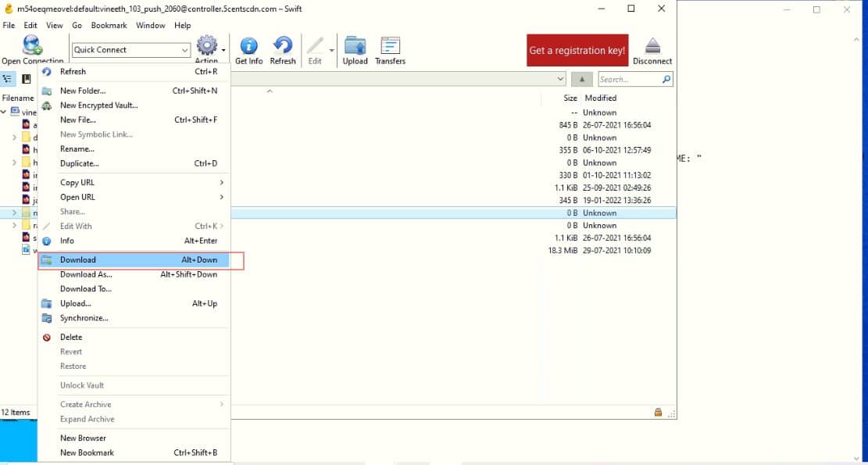Image resolution: width=868 pixels, height=465 pixels.
Task: Open the File menu
Action: click(x=9, y=26)
